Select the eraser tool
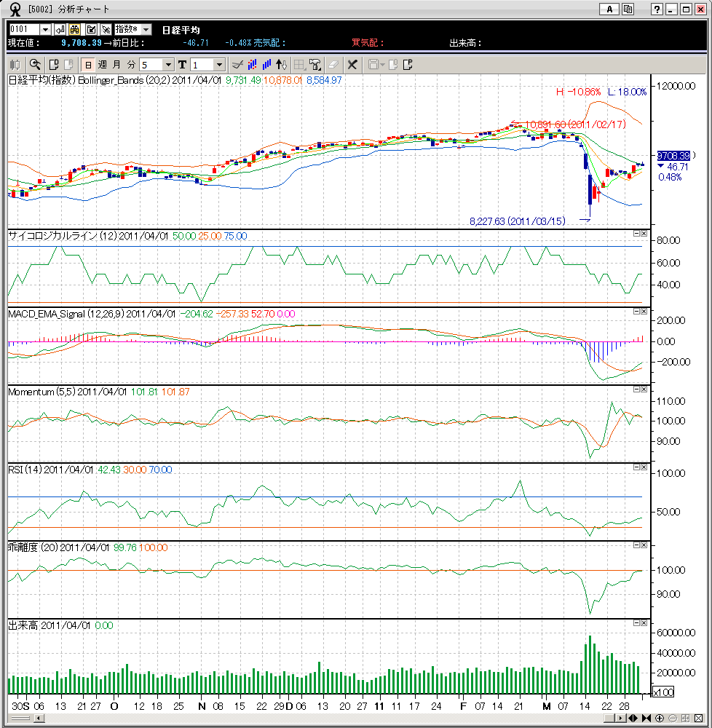The height and width of the screenshot is (728, 712). pos(333,64)
